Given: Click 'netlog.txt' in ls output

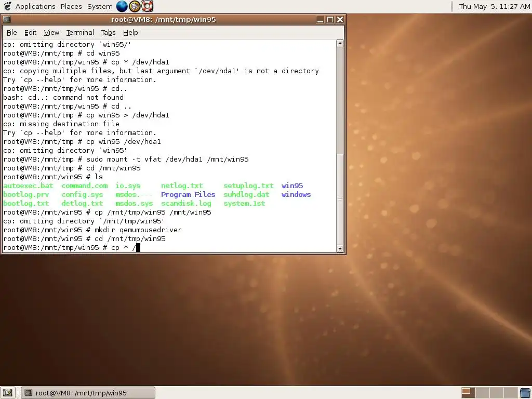Looking at the screenshot, I should (x=182, y=186).
